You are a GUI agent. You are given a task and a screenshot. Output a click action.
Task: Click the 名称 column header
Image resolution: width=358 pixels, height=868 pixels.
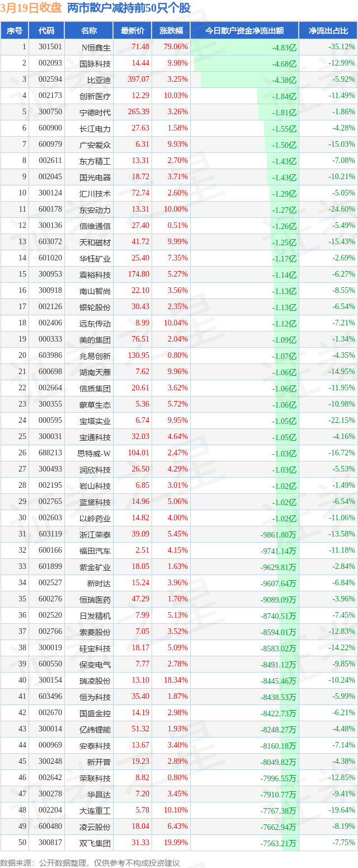(x=89, y=31)
